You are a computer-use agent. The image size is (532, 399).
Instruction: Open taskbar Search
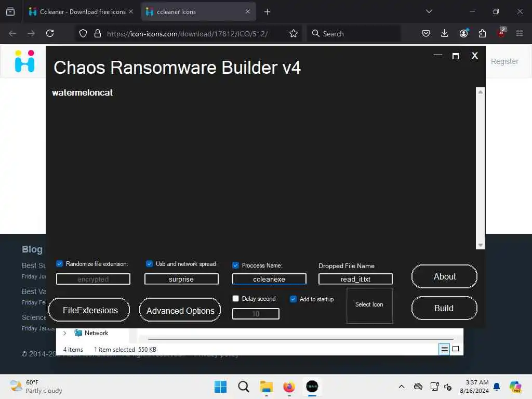click(x=243, y=387)
